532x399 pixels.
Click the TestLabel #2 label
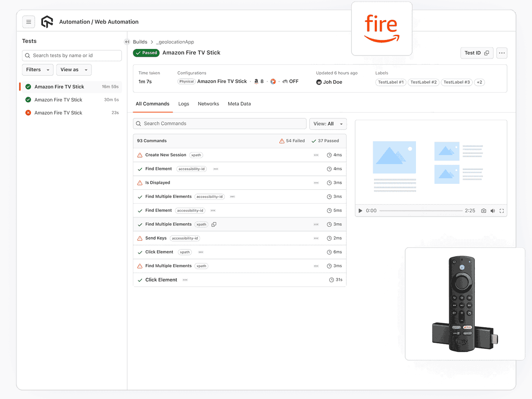tap(423, 82)
